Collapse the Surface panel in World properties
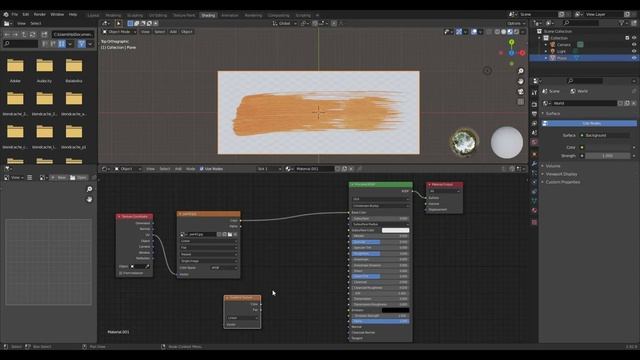The height and width of the screenshot is (360, 640). [553, 113]
